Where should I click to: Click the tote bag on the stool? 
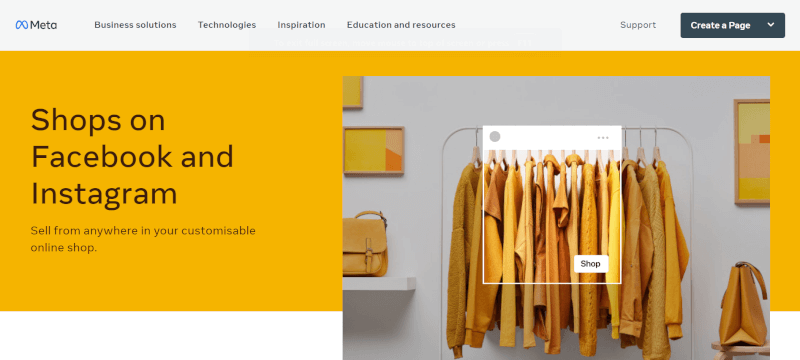tap(743, 304)
